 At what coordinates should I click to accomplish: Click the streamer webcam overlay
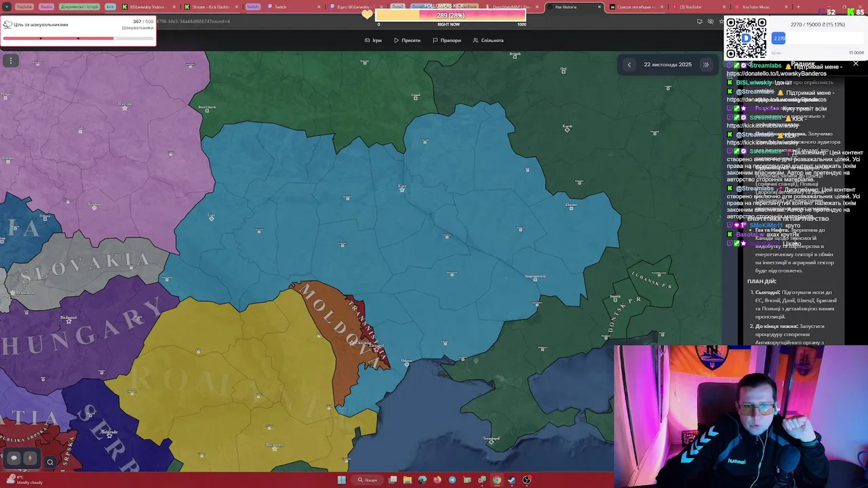click(x=741, y=416)
